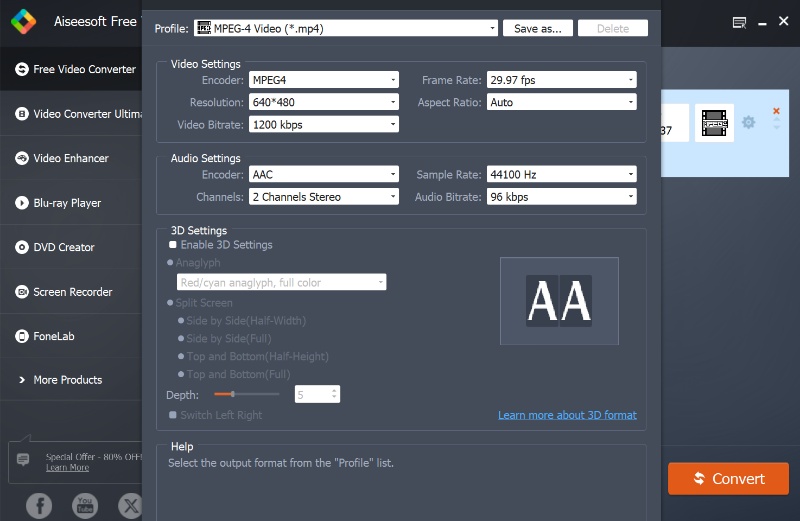The width and height of the screenshot is (800, 521).
Task: Open the Video Bitrate dropdown
Action: (x=323, y=125)
